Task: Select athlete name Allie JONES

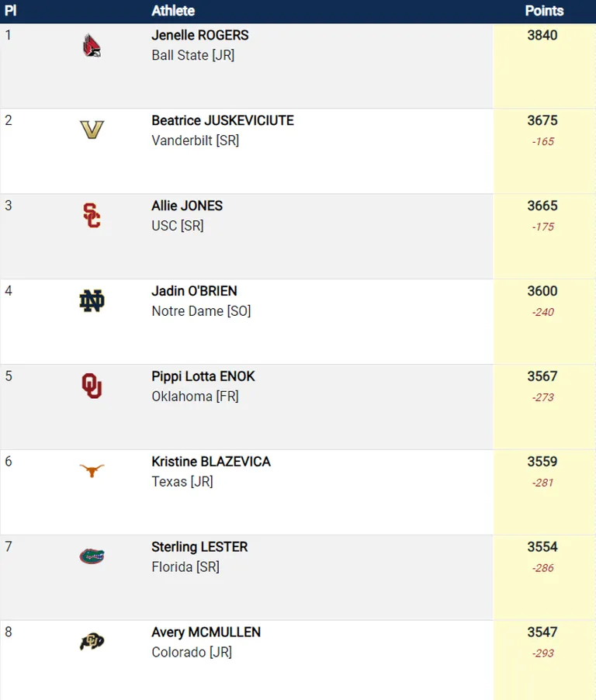Action: point(187,206)
